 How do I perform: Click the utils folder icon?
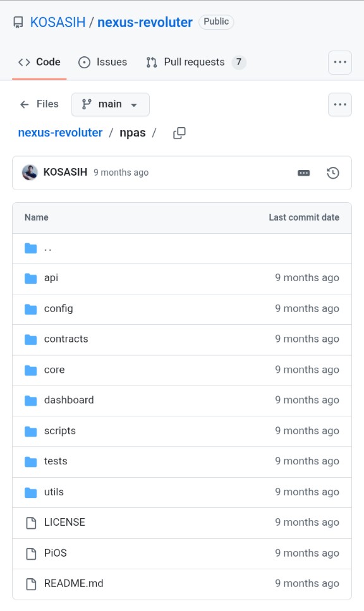click(31, 493)
